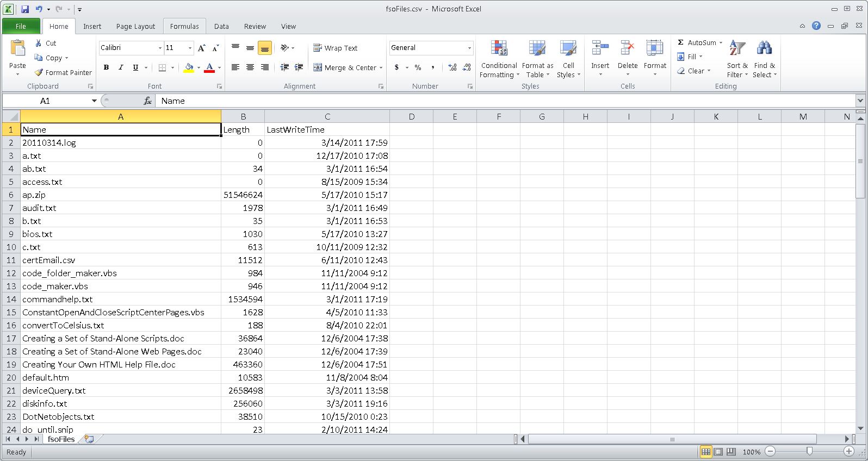Select column B header

pyautogui.click(x=243, y=116)
